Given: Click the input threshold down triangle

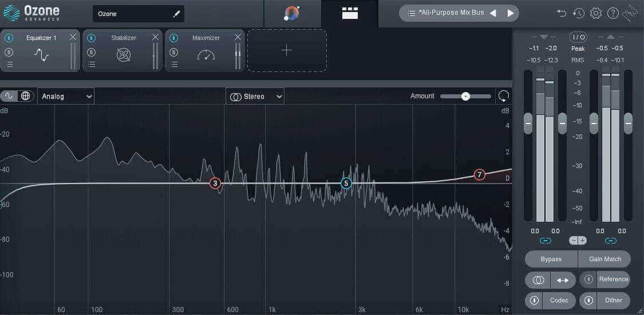Looking at the screenshot, I should click(544, 37).
